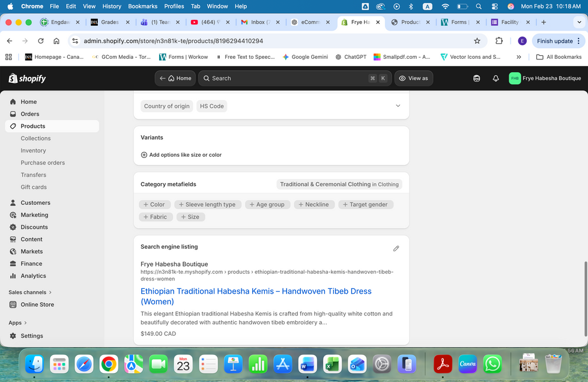Add the Age group metafield
Screen dimensions: 588x382
267,205
